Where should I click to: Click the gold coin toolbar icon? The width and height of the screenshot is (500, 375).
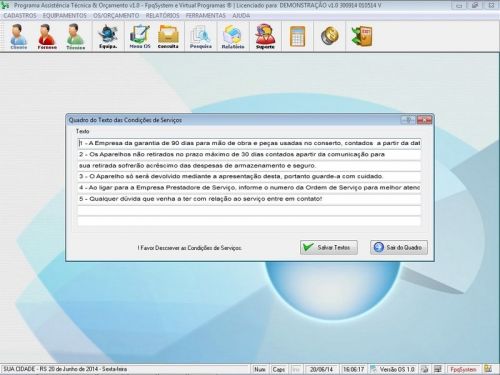pyautogui.click(x=330, y=36)
